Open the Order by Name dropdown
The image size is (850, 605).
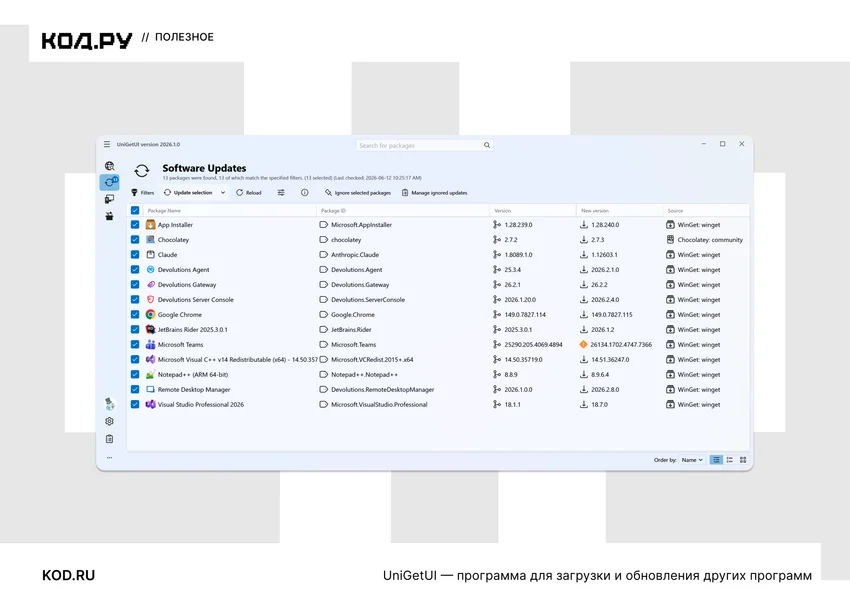click(x=692, y=460)
